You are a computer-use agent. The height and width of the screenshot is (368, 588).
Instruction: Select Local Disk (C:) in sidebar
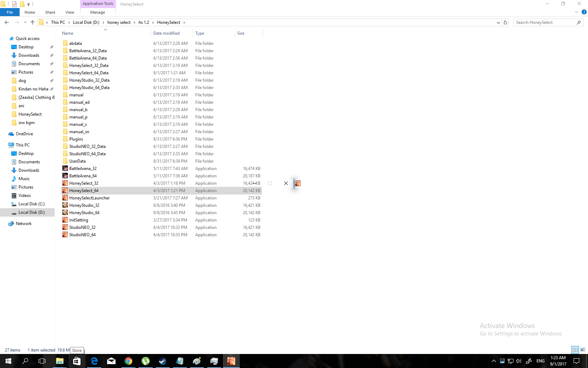[31, 204]
